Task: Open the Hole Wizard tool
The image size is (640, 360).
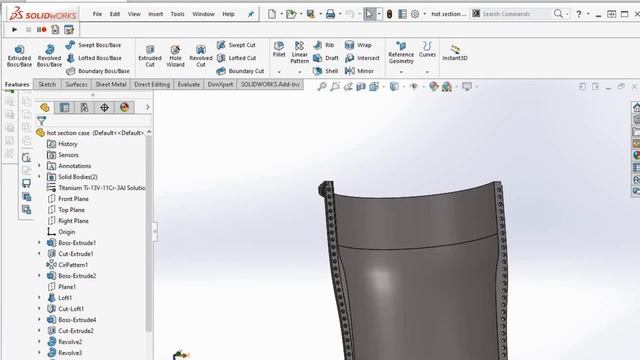Action: [x=175, y=56]
